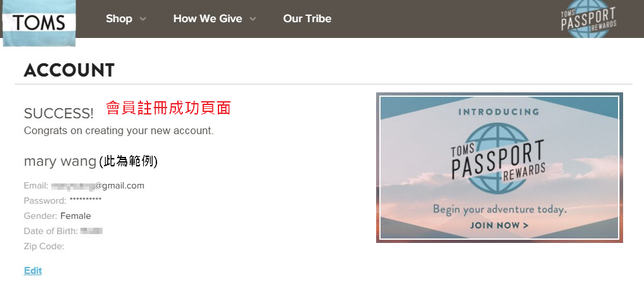The image size is (644, 291).
Task: Click the Female gender value
Action: tap(75, 216)
